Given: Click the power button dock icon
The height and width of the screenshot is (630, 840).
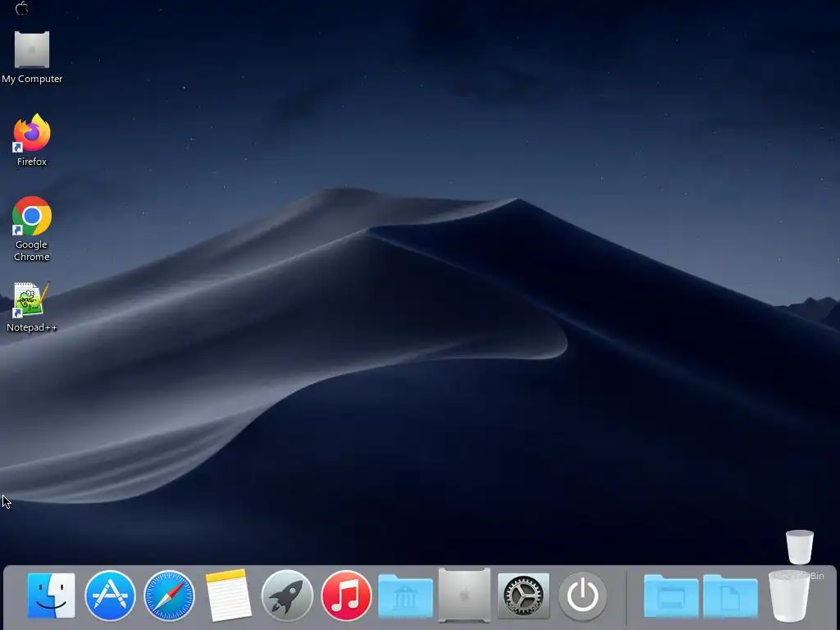Looking at the screenshot, I should [x=583, y=596].
